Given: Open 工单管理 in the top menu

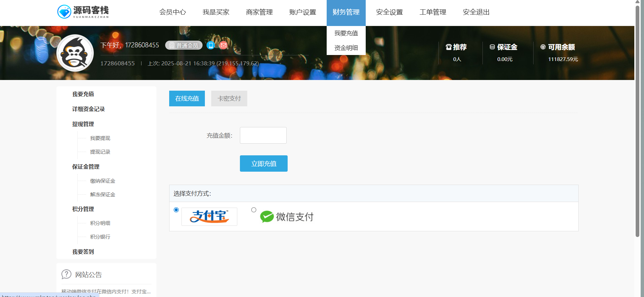Looking at the screenshot, I should click(433, 12).
